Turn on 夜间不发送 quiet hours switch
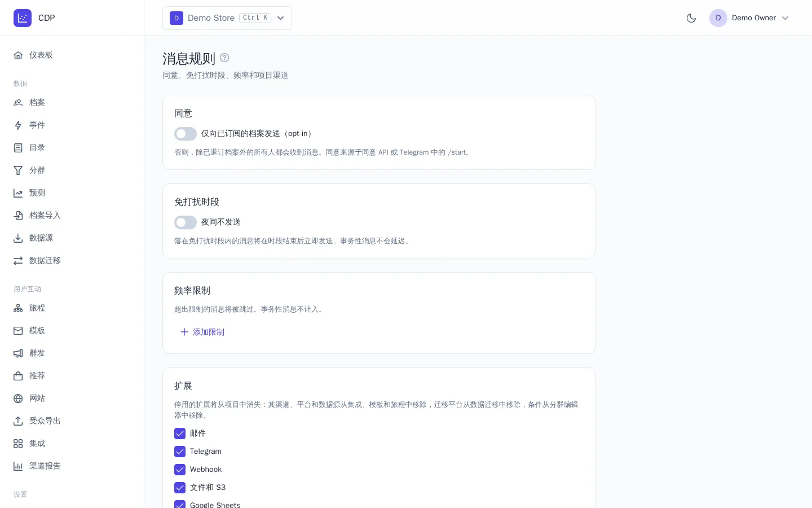 click(186, 222)
